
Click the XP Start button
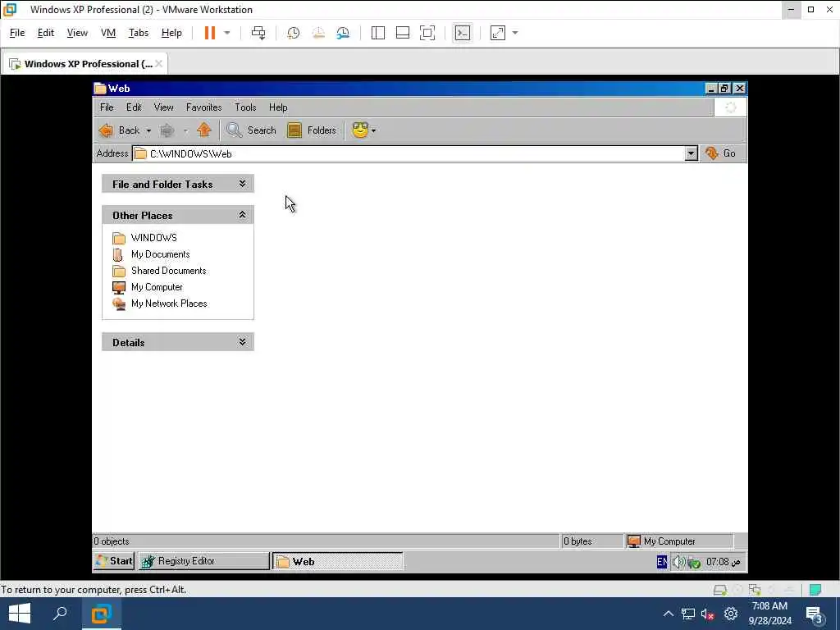point(114,561)
